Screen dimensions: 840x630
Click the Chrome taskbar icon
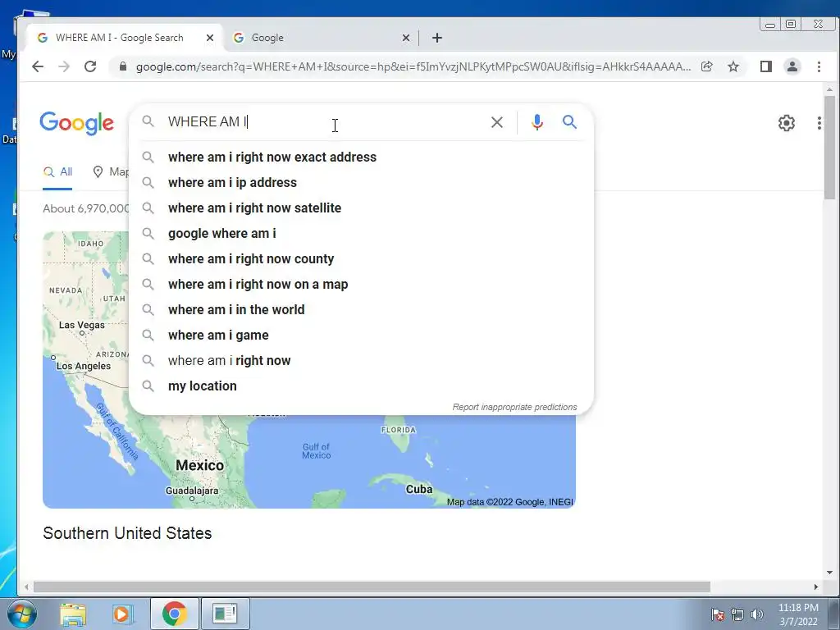tap(174, 614)
